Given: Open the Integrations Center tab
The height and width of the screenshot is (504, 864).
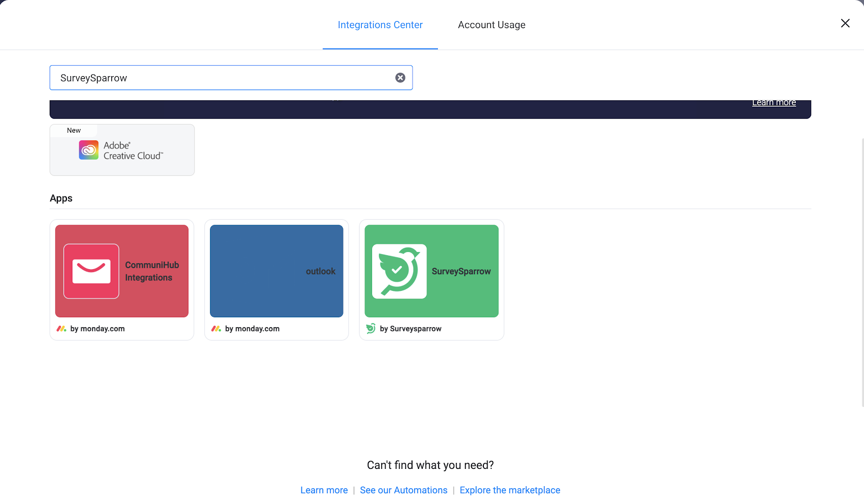Looking at the screenshot, I should click(380, 25).
